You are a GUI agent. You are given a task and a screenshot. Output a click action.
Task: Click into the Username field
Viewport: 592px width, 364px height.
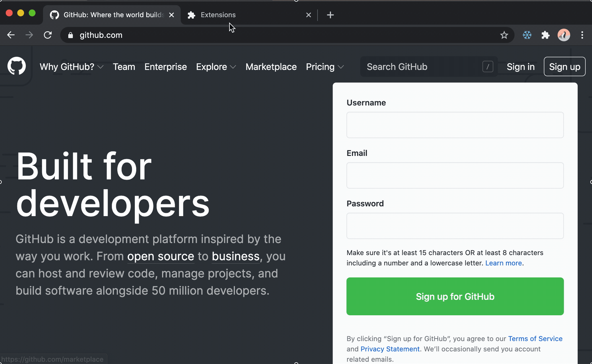(x=455, y=125)
